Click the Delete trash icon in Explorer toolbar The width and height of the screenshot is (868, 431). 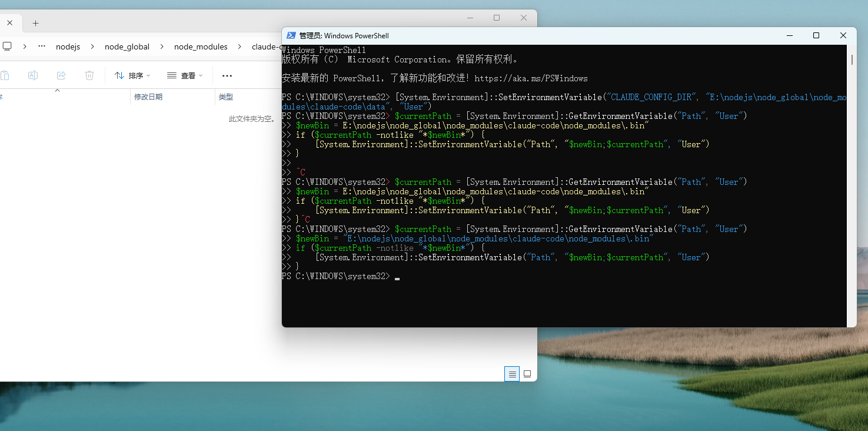[x=89, y=75]
